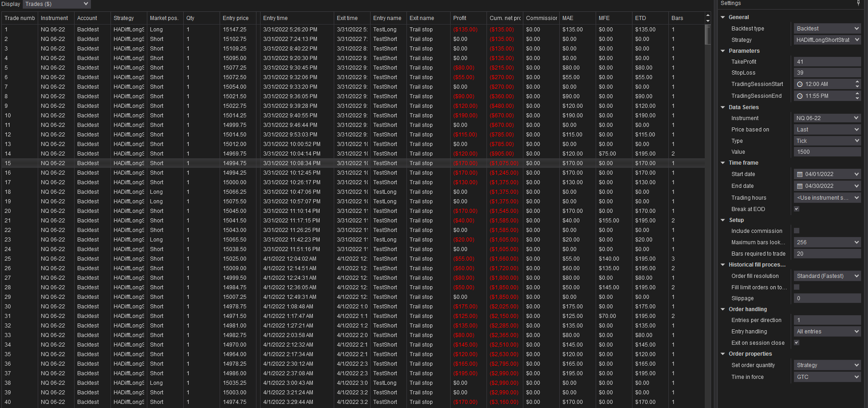Click the grid scroll-down arrow above the scrollbar

[x=707, y=21]
